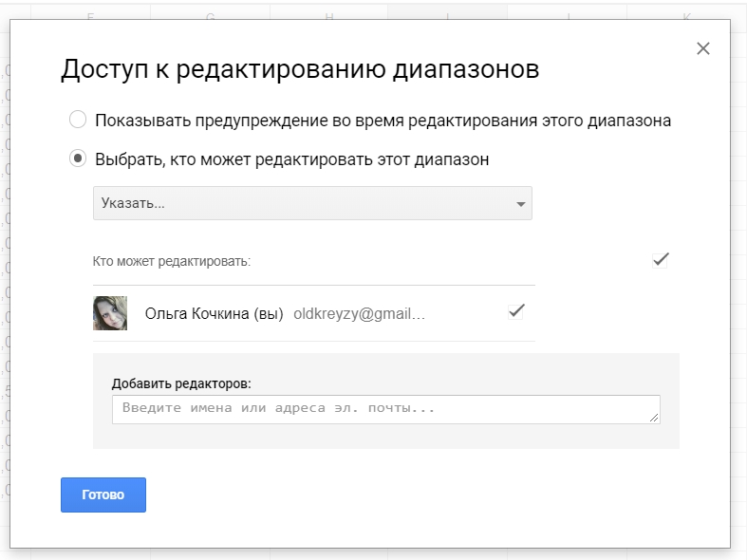Click the "Доступ к редактированию диапазонов" title
This screenshot has height=560, width=747.
300,70
